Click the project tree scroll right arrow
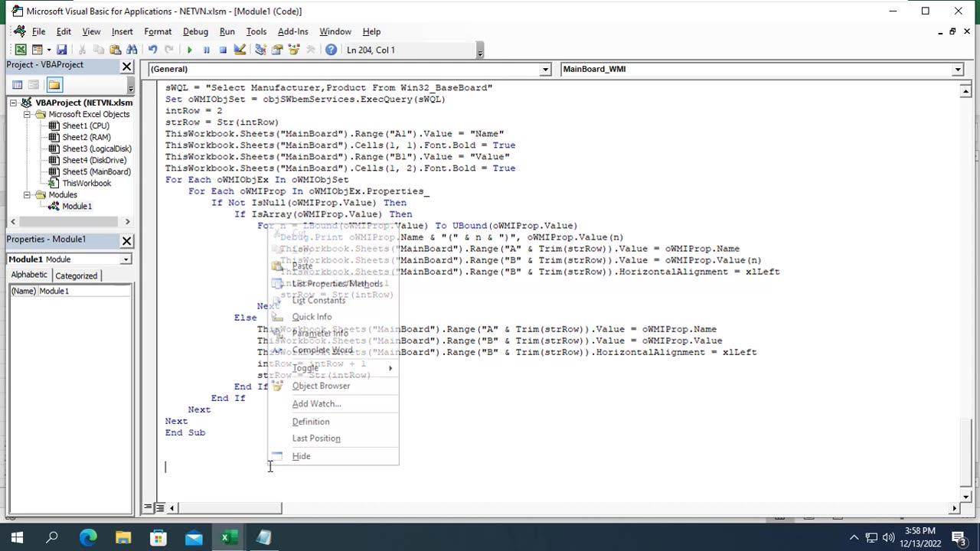980x551 pixels. click(127, 222)
